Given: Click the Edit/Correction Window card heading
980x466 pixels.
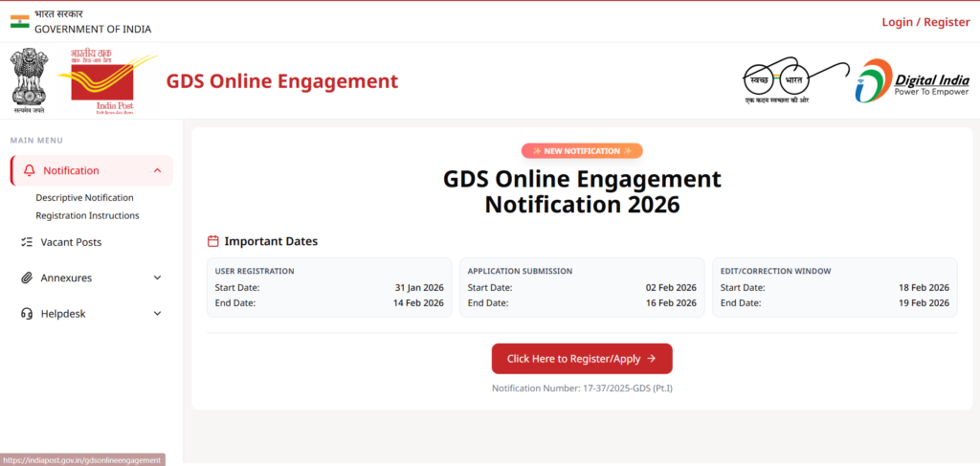Looking at the screenshot, I should click(775, 271).
